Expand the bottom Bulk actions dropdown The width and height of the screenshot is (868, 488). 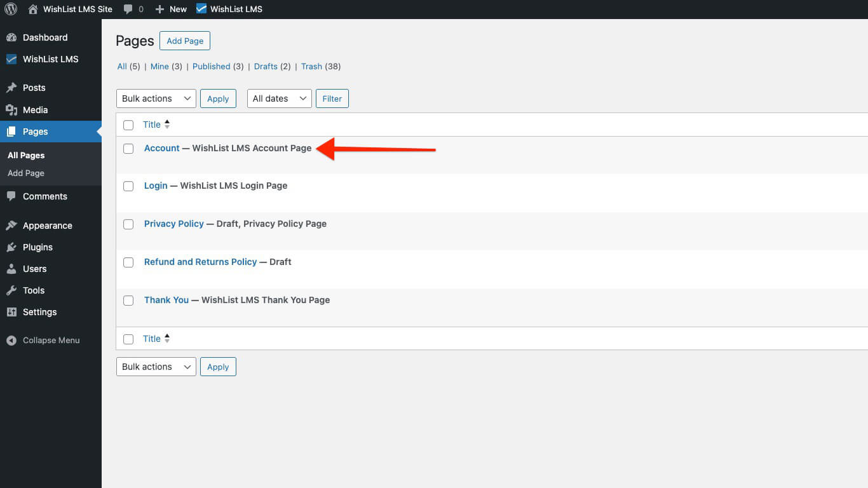[x=156, y=367]
